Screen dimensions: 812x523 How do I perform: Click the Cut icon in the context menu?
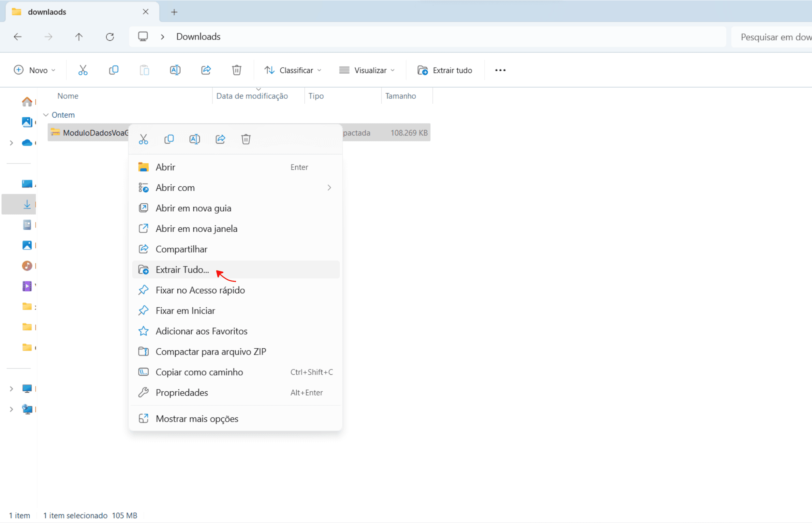(143, 139)
